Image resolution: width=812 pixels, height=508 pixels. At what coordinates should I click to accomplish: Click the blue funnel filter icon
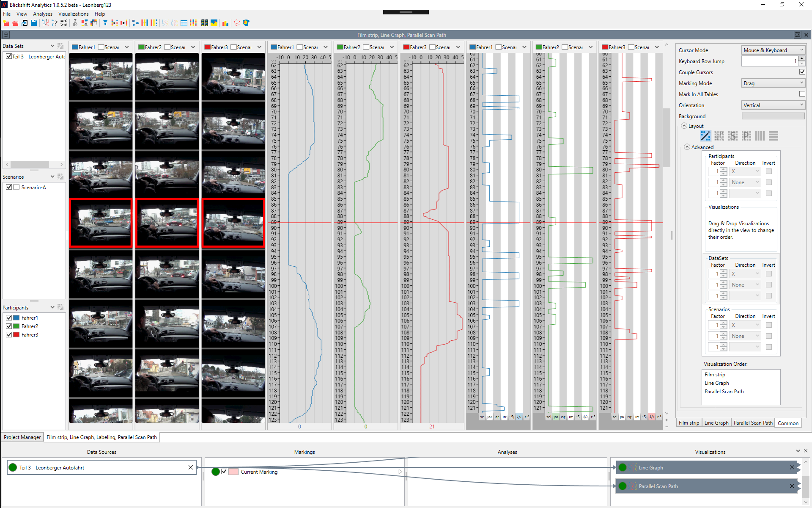(105, 23)
